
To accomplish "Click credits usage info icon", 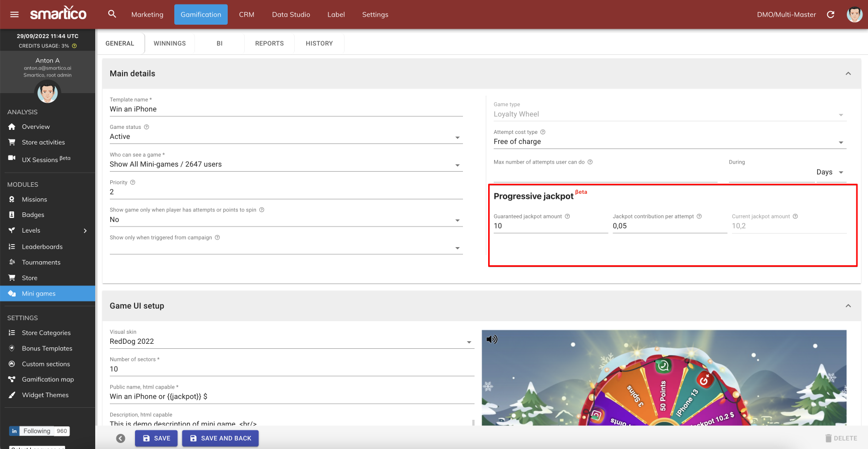I will (x=75, y=46).
